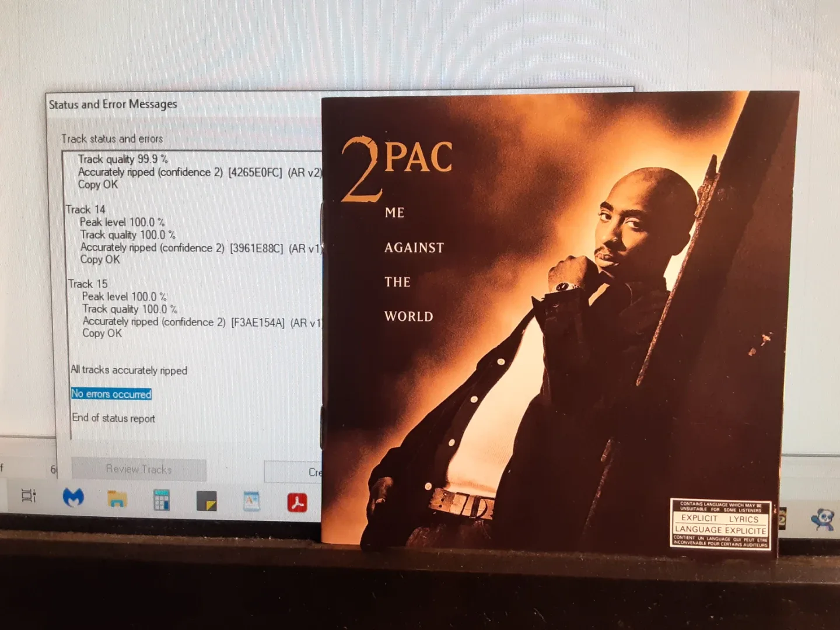840x630 pixels.
Task: Click the 'All tracks accurately ripped' line
Action: pyautogui.click(x=128, y=370)
